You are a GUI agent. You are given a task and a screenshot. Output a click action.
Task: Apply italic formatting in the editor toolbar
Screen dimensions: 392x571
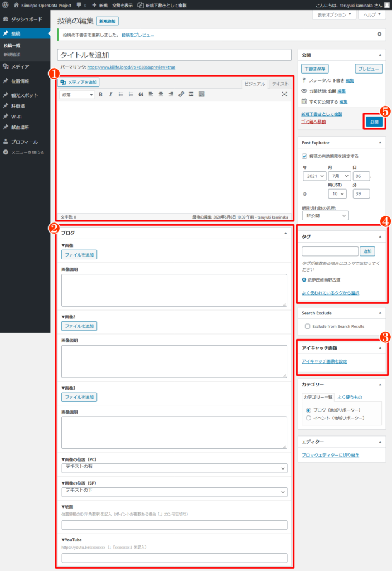tap(110, 94)
